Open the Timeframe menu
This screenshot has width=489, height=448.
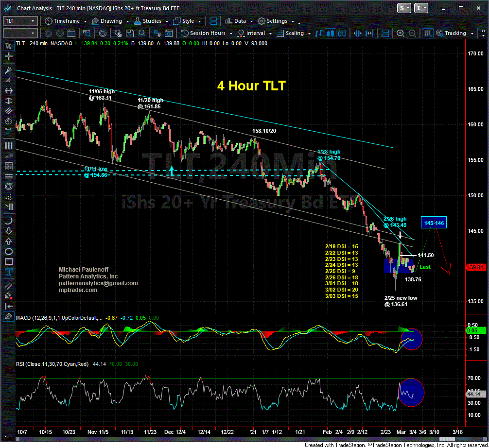[62, 21]
